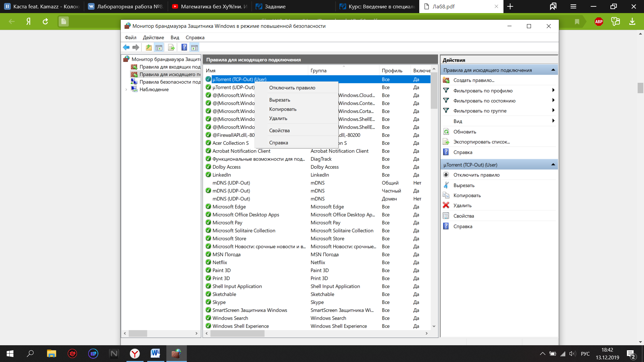Click the Копировать icon in Actions pane
This screenshot has width=644, height=362.
pyautogui.click(x=446, y=195)
